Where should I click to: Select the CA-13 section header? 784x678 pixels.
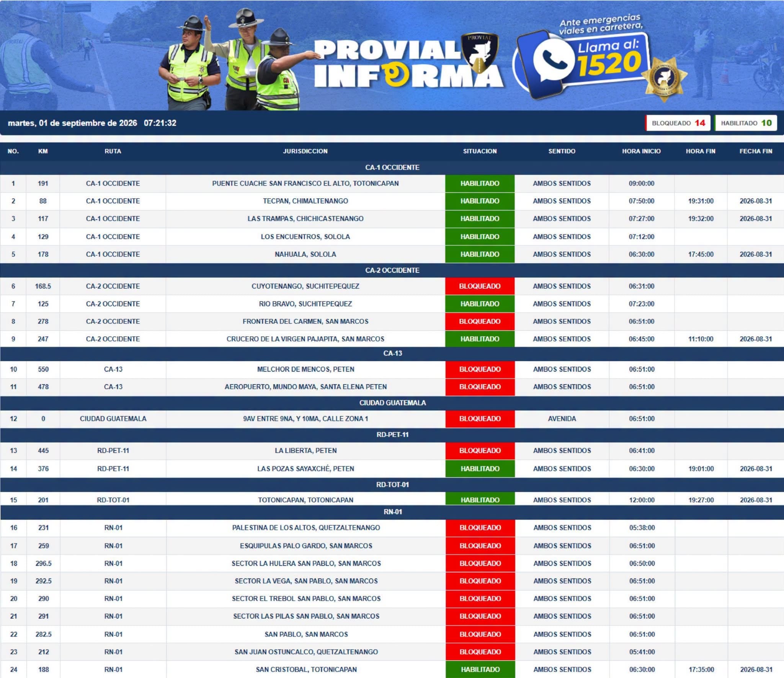point(392,354)
